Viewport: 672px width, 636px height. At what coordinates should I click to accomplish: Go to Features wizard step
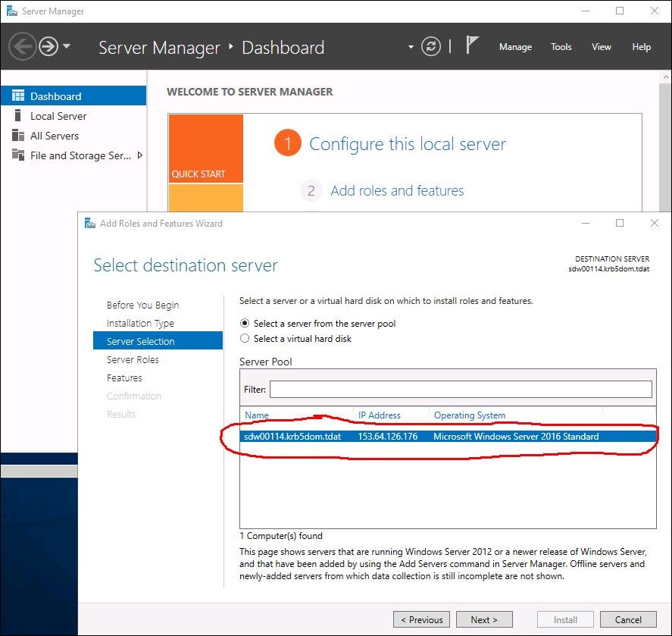(x=124, y=378)
